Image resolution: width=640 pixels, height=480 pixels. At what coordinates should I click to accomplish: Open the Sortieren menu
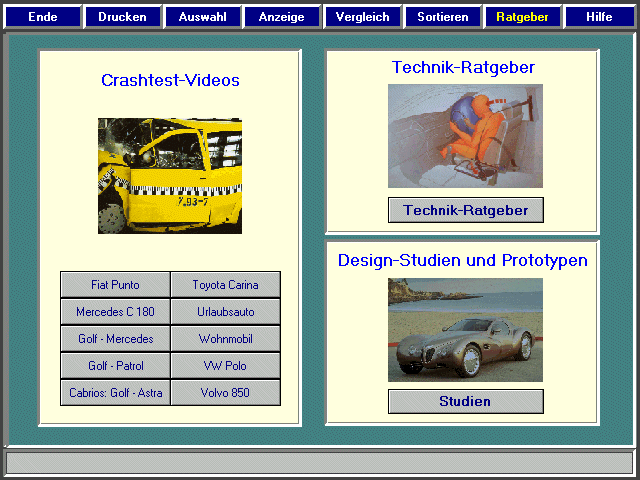pyautogui.click(x=442, y=17)
